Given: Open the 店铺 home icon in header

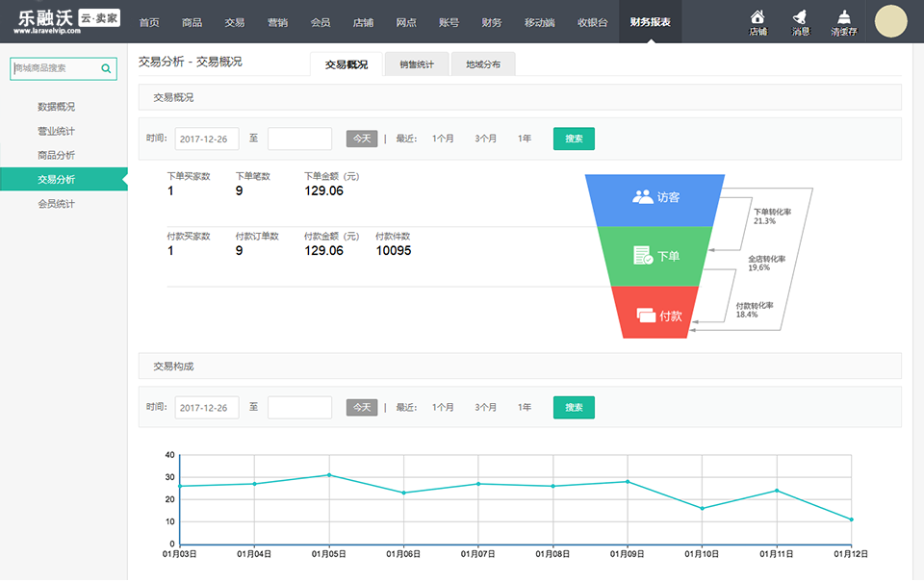Looking at the screenshot, I should [757, 22].
